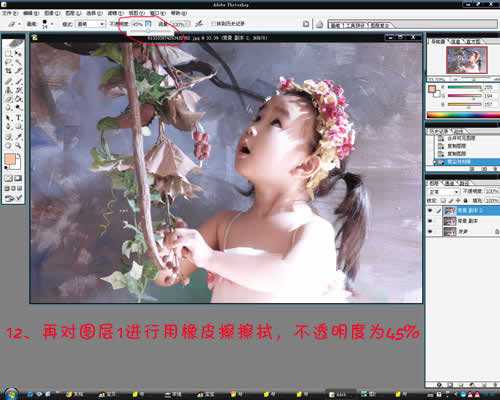Jump to ImageReady button in toolbox
This screenshot has height=400, width=500.
tap(13, 199)
